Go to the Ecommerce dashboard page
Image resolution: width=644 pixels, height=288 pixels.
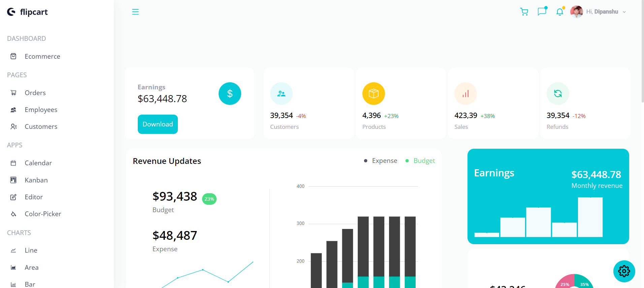42,56
